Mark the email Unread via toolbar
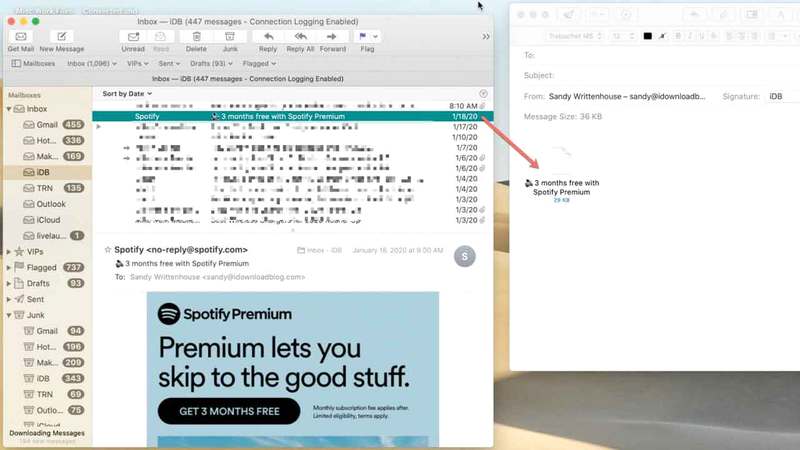This screenshot has width=800, height=450. 132,37
